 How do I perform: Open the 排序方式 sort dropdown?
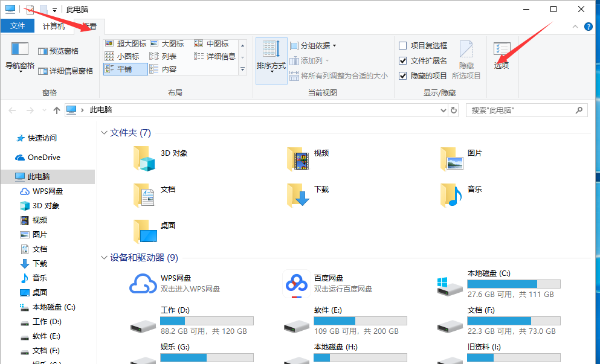270,56
